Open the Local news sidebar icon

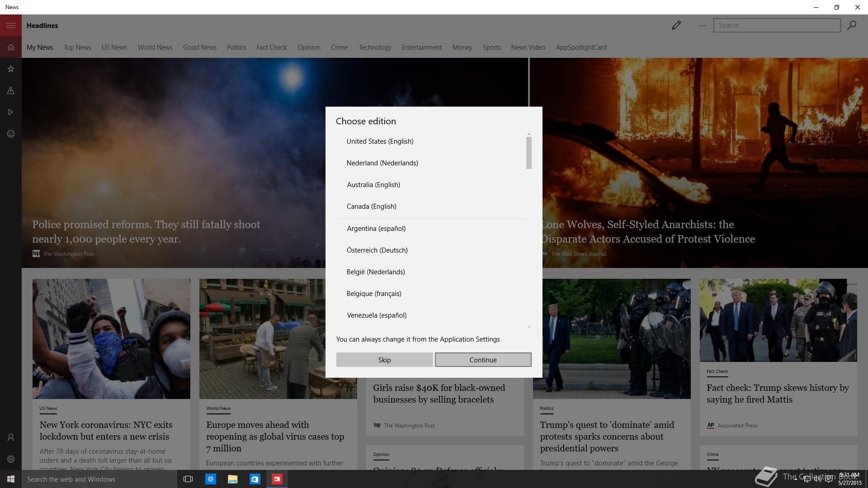pos(11,90)
